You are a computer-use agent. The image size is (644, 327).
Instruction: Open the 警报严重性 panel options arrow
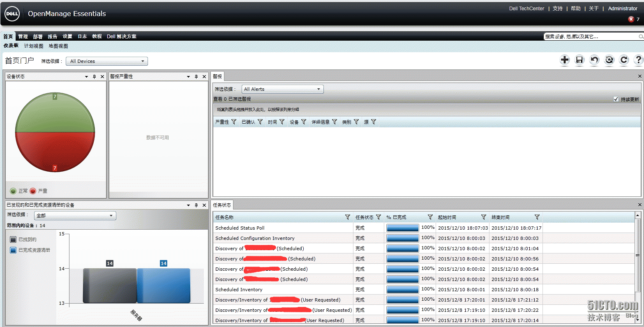(188, 77)
